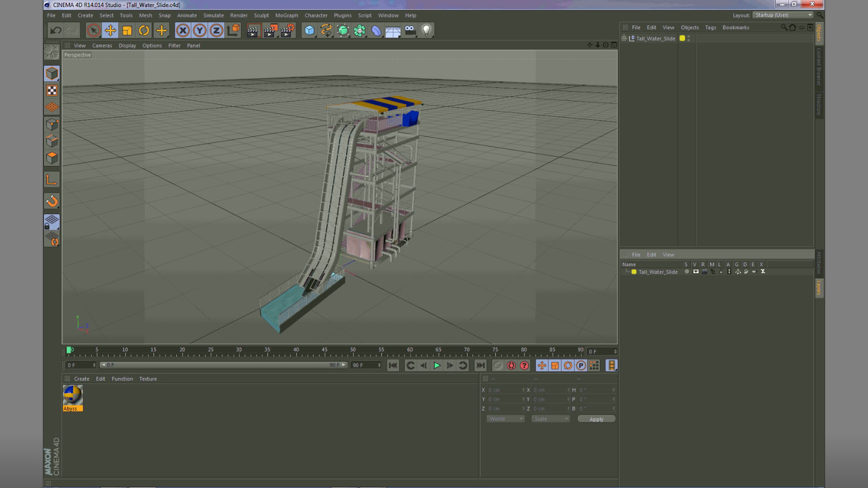
Task: Click Record Active Objects keyframe button
Action: tap(498, 365)
